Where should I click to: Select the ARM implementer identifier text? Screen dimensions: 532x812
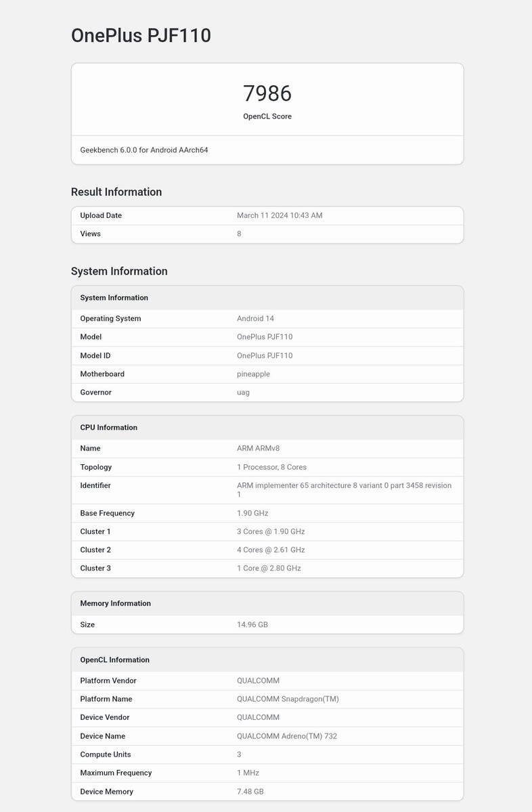pos(344,490)
